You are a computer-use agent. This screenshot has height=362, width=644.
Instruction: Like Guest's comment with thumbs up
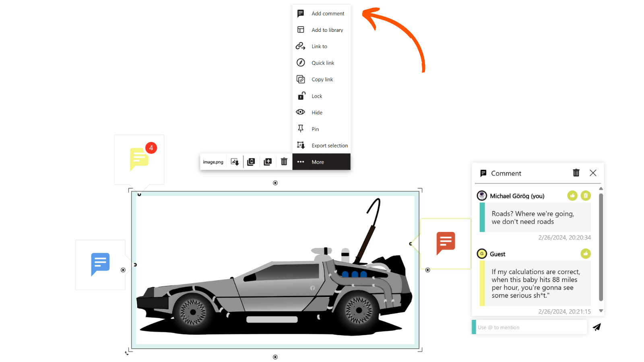pyautogui.click(x=586, y=254)
